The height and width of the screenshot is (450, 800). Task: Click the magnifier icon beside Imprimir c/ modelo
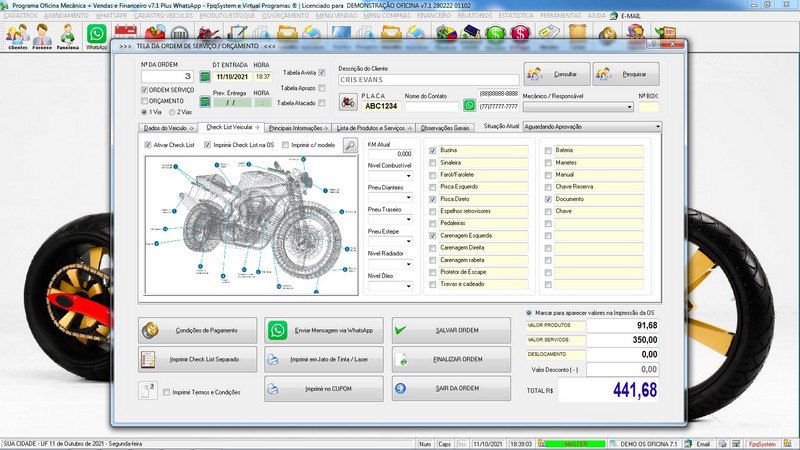coord(350,145)
